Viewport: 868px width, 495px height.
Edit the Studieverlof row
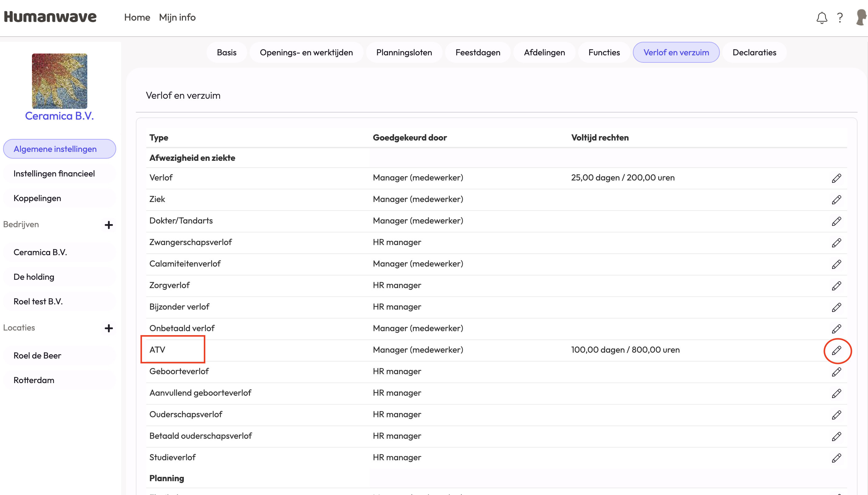coord(836,458)
